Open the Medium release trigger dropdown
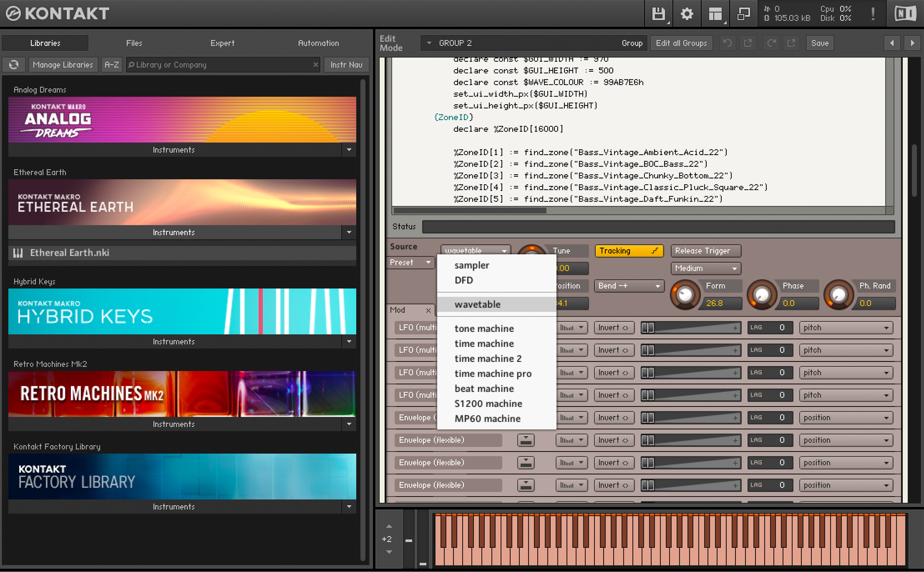 coord(705,268)
